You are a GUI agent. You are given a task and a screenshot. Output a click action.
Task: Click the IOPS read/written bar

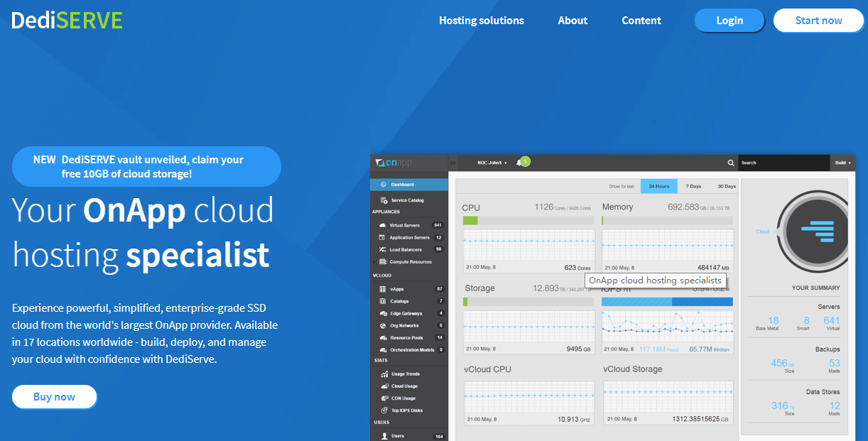pyautogui.click(x=667, y=302)
